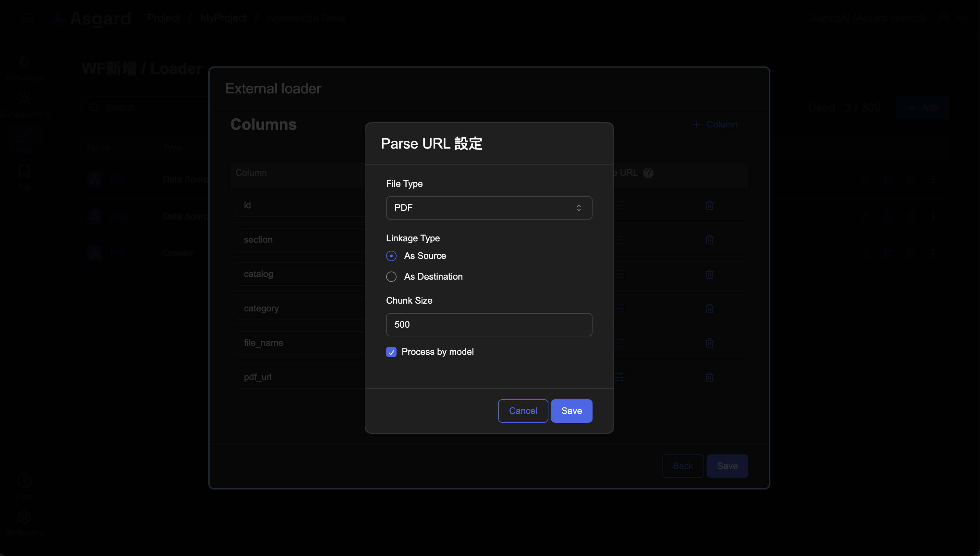
Task: Select the As Source radio button
Action: pyautogui.click(x=391, y=256)
